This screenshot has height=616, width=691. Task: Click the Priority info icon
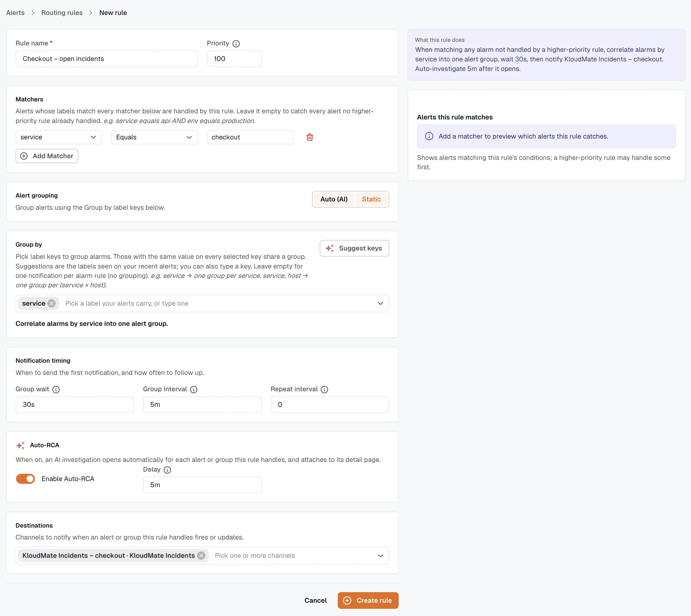pyautogui.click(x=236, y=44)
